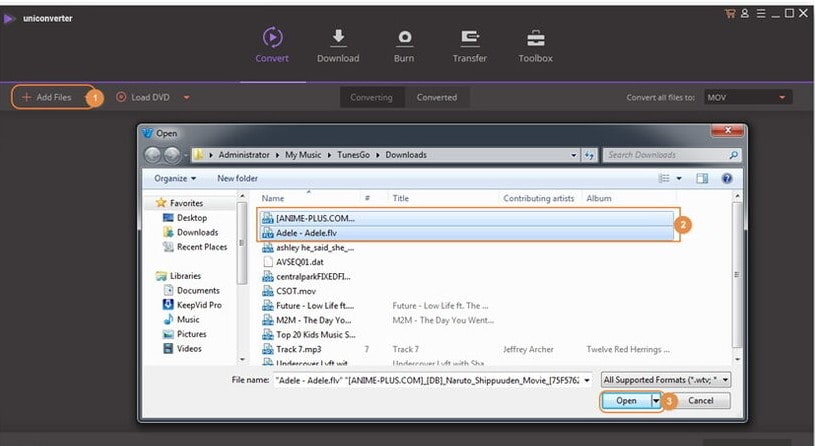Select KeepVid Pro in navigation pane

click(x=192, y=305)
